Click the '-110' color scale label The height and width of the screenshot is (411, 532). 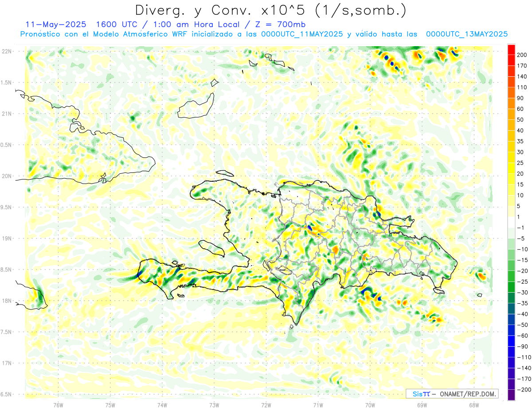(x=524, y=357)
